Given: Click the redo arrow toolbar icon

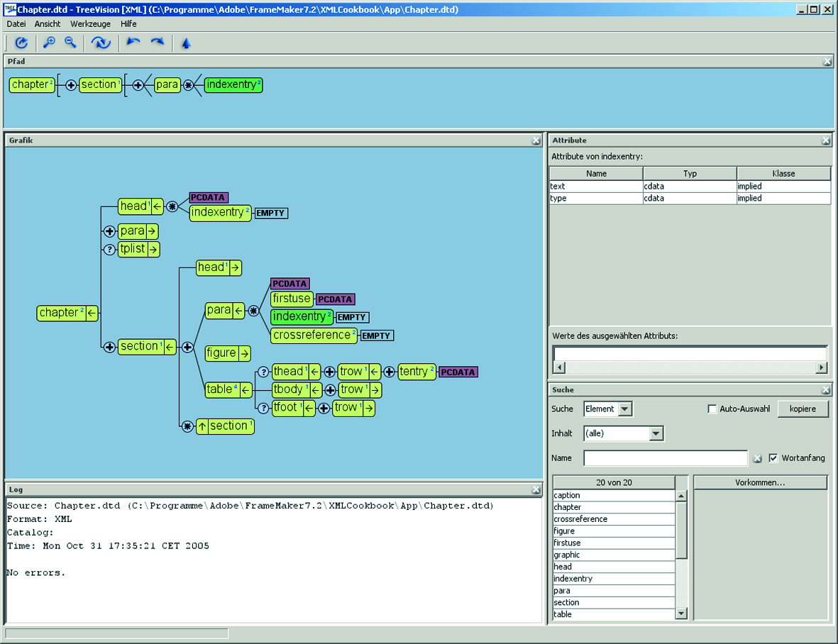Looking at the screenshot, I should 157,43.
